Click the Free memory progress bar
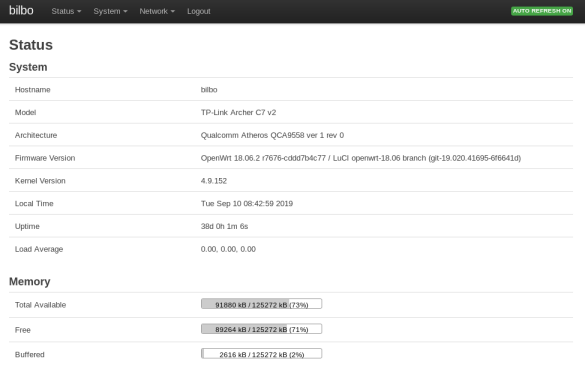The width and height of the screenshot is (585, 368). coord(261,329)
